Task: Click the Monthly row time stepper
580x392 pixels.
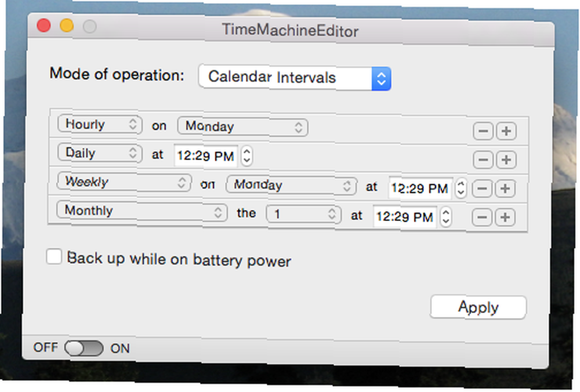Action: pyautogui.click(x=445, y=217)
